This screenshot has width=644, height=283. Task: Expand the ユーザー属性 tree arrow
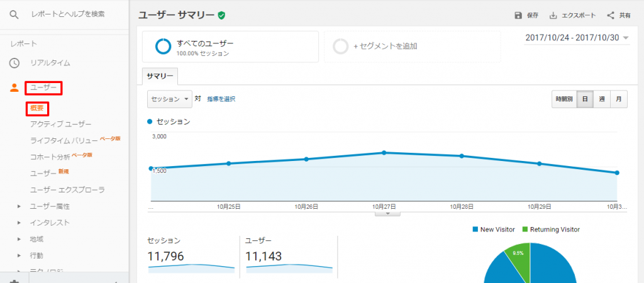pos(19,206)
